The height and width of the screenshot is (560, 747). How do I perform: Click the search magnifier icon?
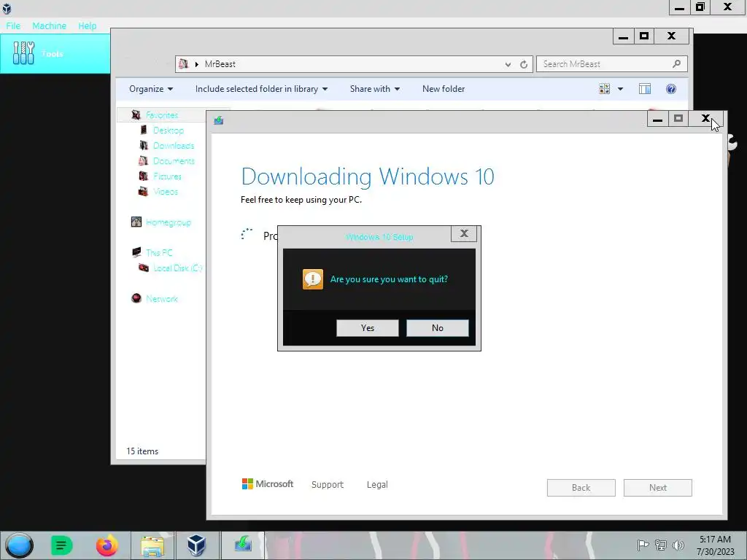click(x=676, y=64)
